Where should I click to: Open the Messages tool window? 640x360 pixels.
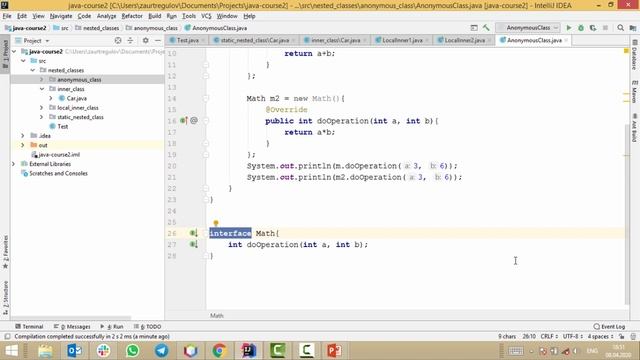pyautogui.click(x=72, y=327)
